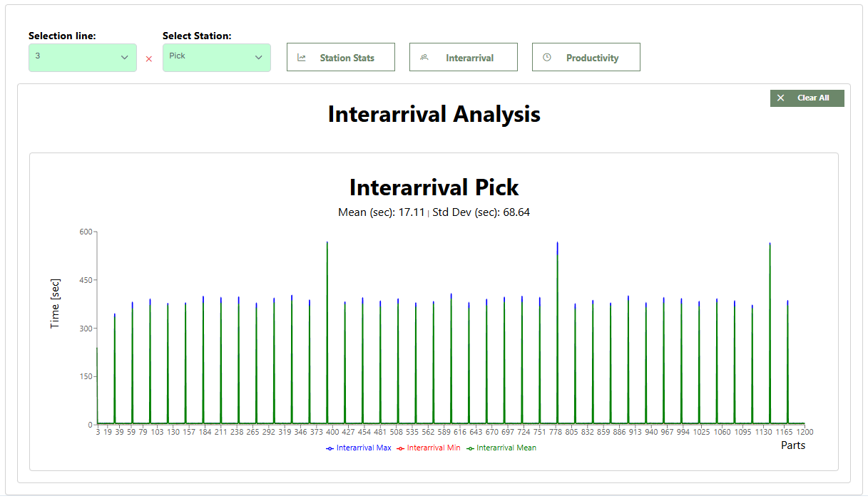The width and height of the screenshot is (868, 501).
Task: Open the Station Stats view
Action: coord(347,58)
